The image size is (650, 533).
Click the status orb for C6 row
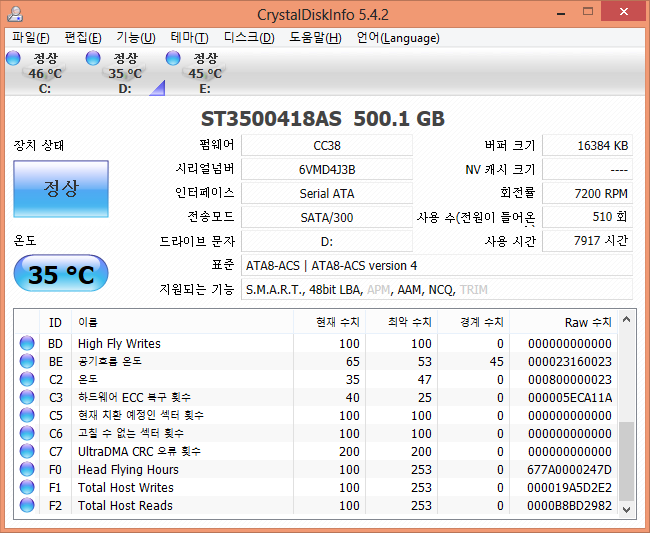pyautogui.click(x=27, y=433)
